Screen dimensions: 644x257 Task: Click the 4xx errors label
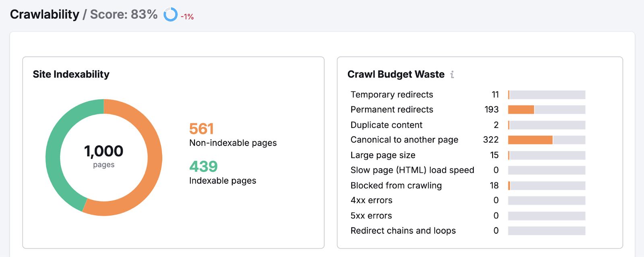pyautogui.click(x=371, y=200)
